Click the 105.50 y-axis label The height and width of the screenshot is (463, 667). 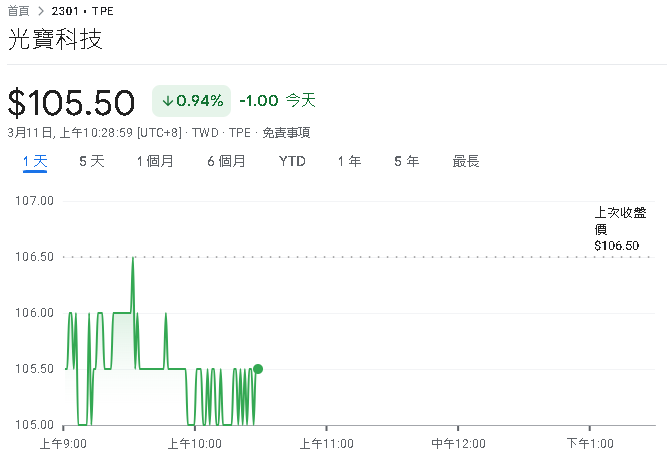[34, 369]
